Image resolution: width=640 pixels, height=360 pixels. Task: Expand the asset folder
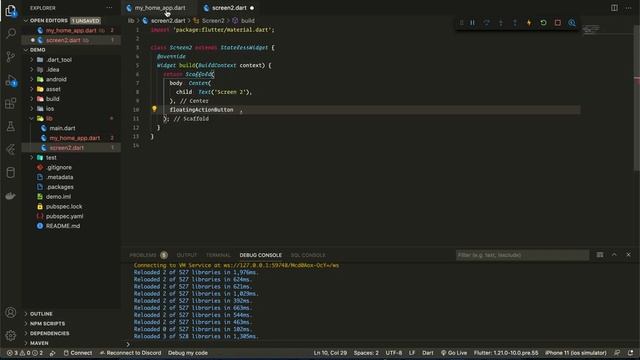[71, 89]
